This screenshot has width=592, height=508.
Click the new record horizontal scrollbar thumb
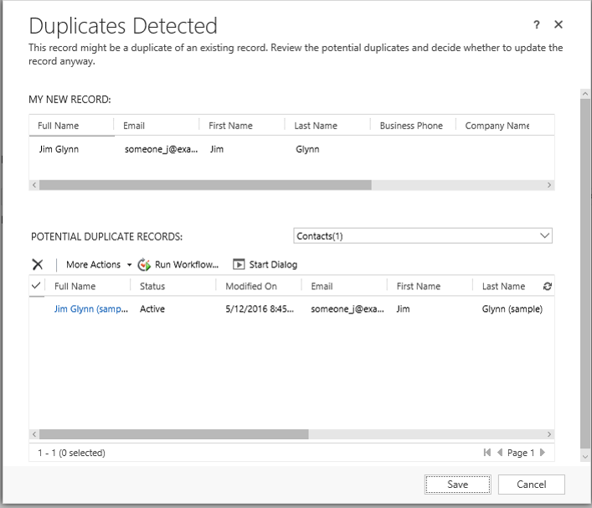(x=205, y=185)
